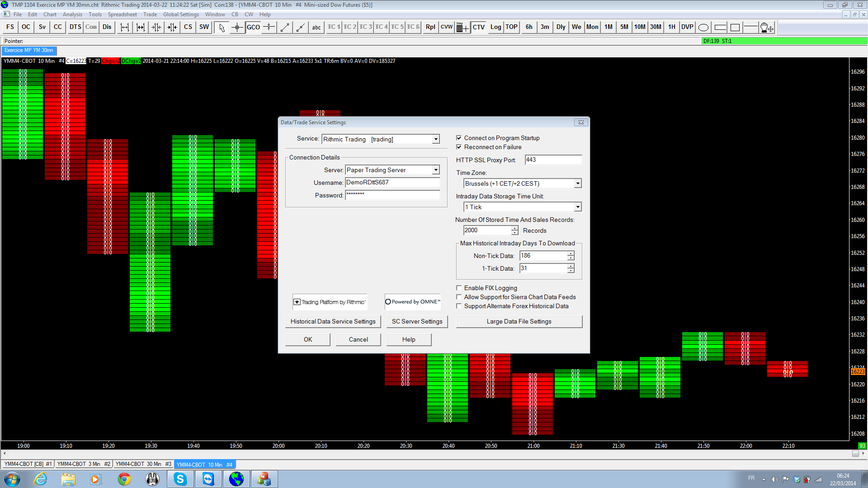The image size is (868, 488).
Task: Select the rectangle drawing tool
Action: 735,27
